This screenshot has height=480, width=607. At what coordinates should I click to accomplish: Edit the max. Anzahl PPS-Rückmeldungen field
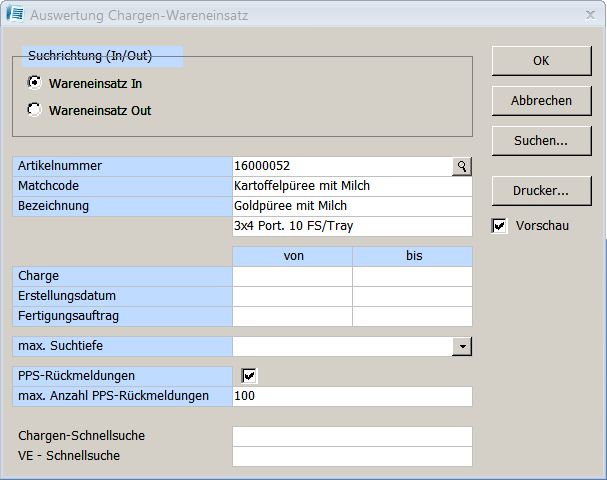[351, 396]
